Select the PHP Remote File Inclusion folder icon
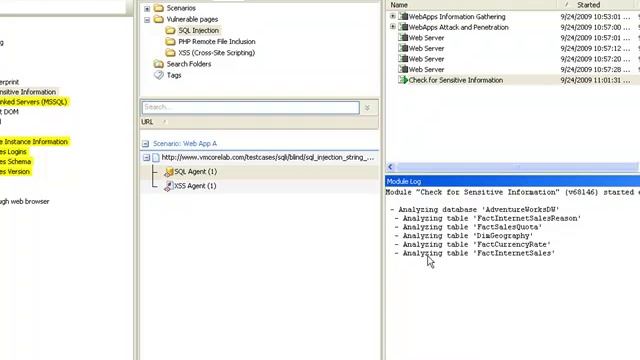 click(x=170, y=42)
